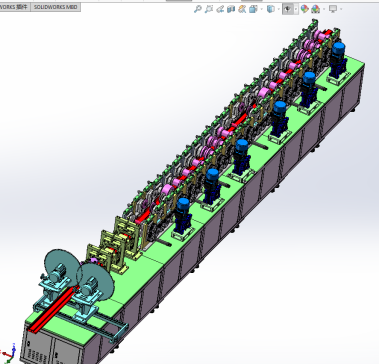Expand the Apply Scene dropdown arrow
The image size is (379, 364).
pos(324,9)
